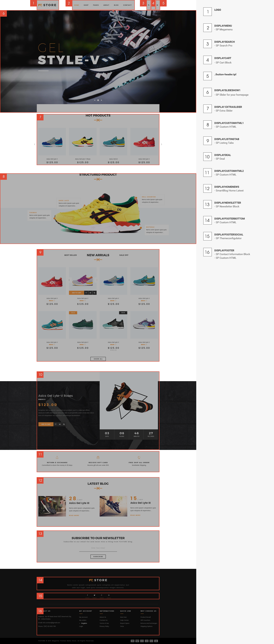Click the Hell Counter hotspot label

[x=149, y=197]
